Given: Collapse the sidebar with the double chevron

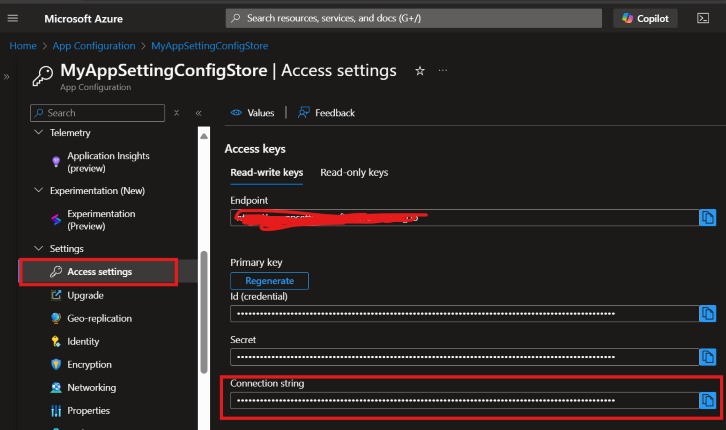Looking at the screenshot, I should click(198, 113).
